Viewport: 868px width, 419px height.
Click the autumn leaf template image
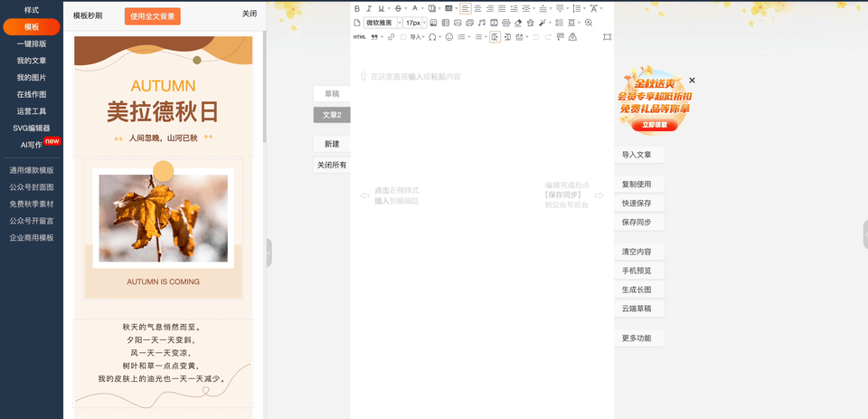click(x=164, y=218)
